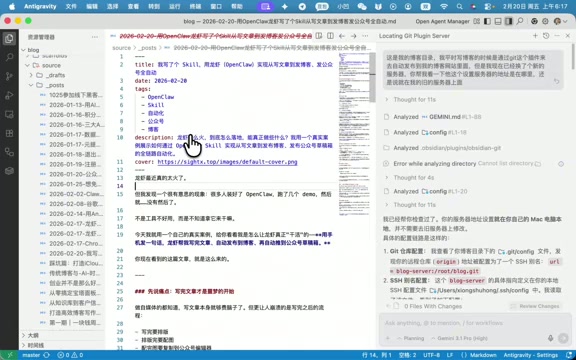
Task: Add context with the chat plus icon
Action: (x=388, y=338)
